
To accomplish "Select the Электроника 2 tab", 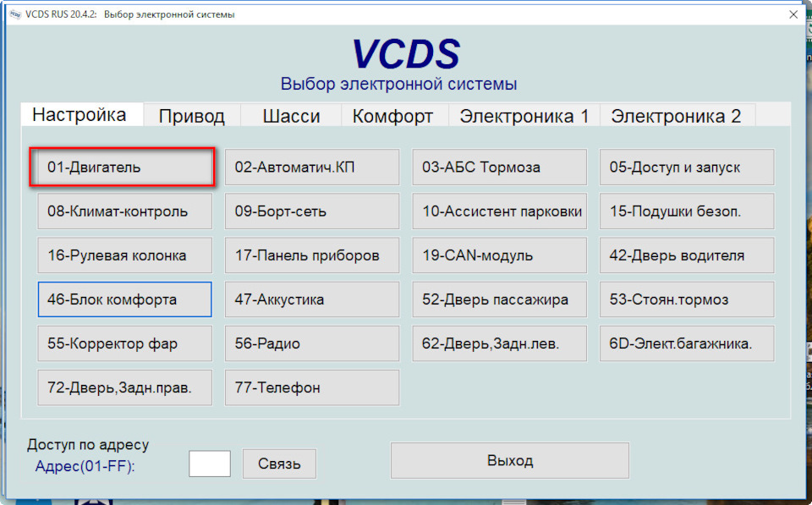I will (x=677, y=116).
